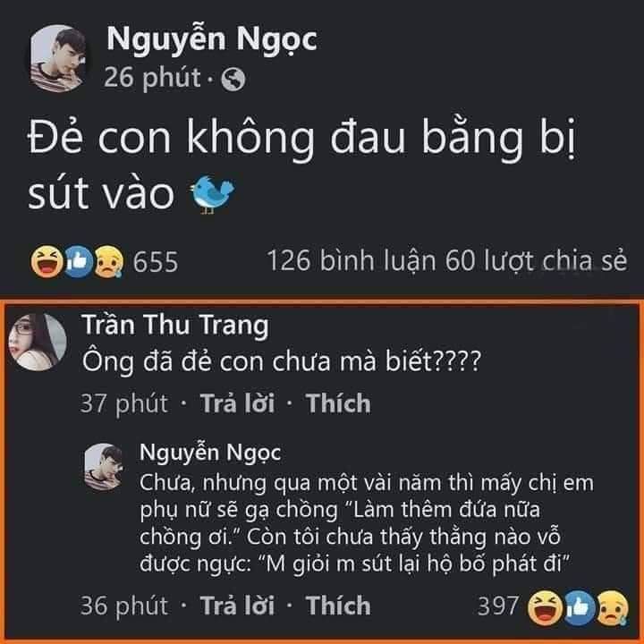Screen dimensions: 644x644
Task: Open Trần Thu Trang's profile name
Action: (x=175, y=326)
